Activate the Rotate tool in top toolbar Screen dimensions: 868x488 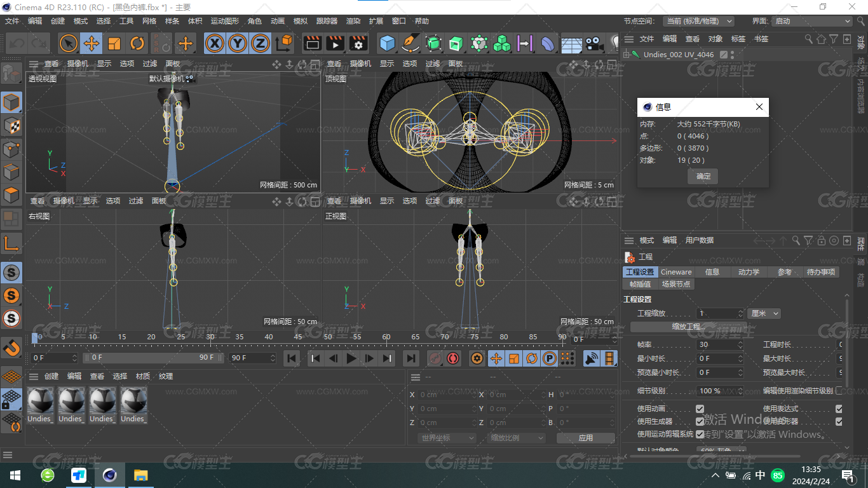click(137, 44)
